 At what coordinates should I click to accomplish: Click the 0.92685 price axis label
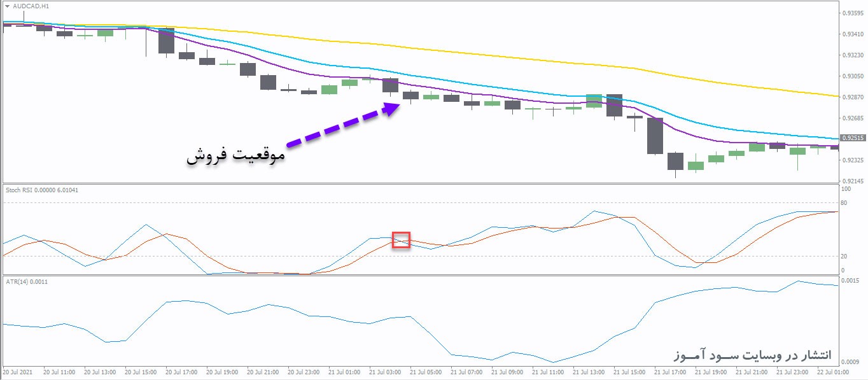pos(853,118)
